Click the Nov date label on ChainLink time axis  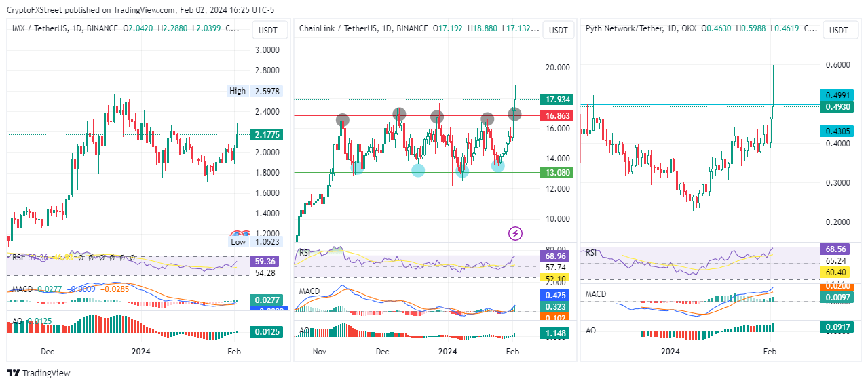click(x=320, y=351)
